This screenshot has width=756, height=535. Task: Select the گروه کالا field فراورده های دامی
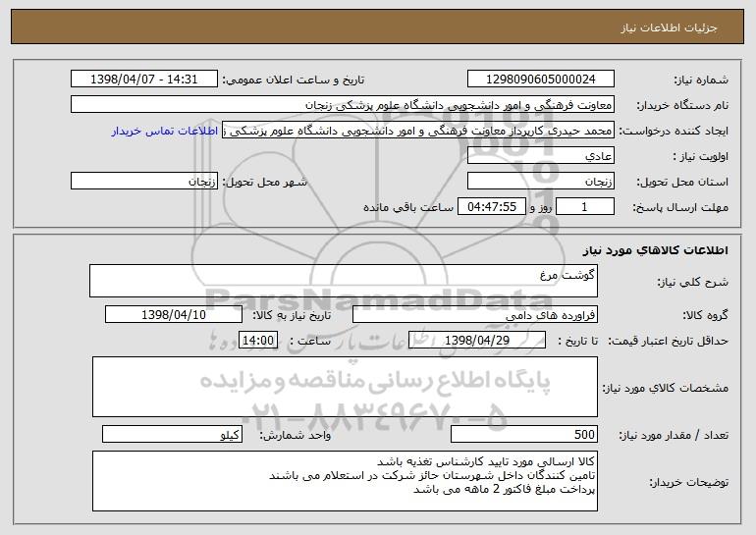(x=475, y=315)
